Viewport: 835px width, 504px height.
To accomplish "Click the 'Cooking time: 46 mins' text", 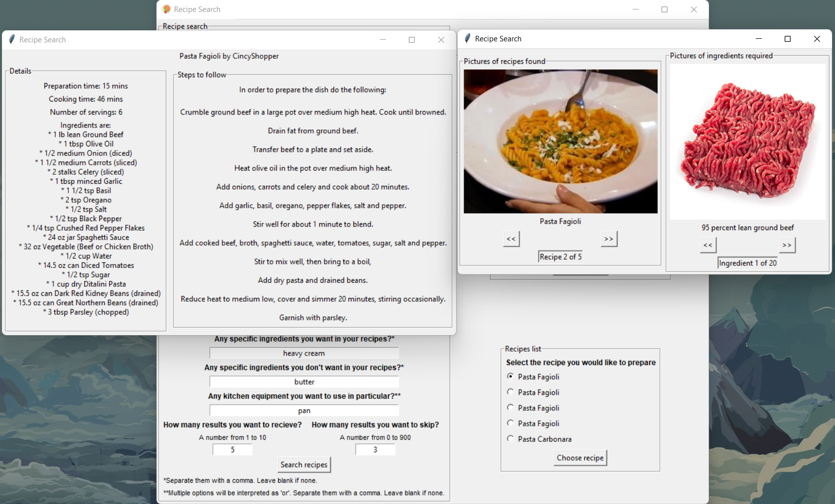I will pyautogui.click(x=86, y=99).
